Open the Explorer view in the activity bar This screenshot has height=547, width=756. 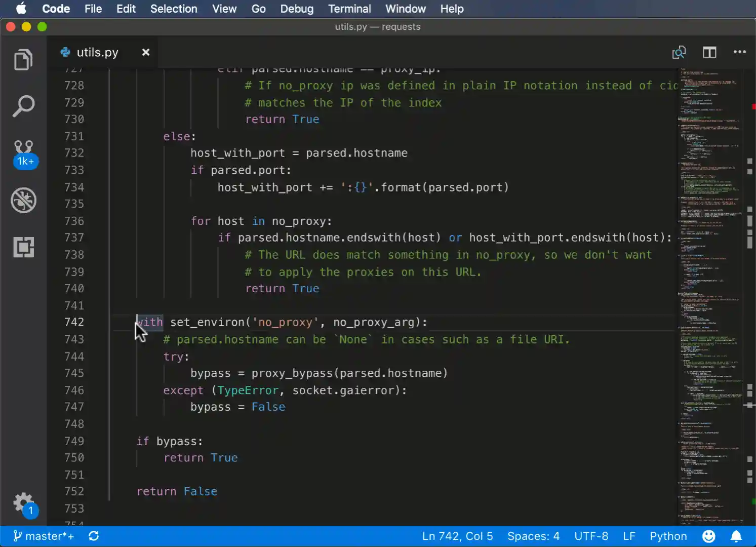point(23,59)
